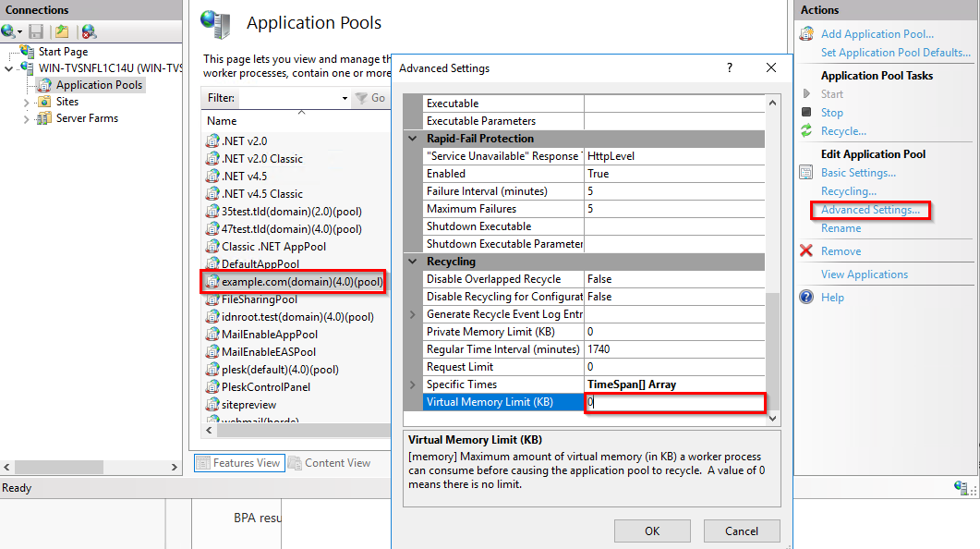Collapse the Rapid-Fail Protection section
Viewport: 980px width, 549px height.
point(413,139)
